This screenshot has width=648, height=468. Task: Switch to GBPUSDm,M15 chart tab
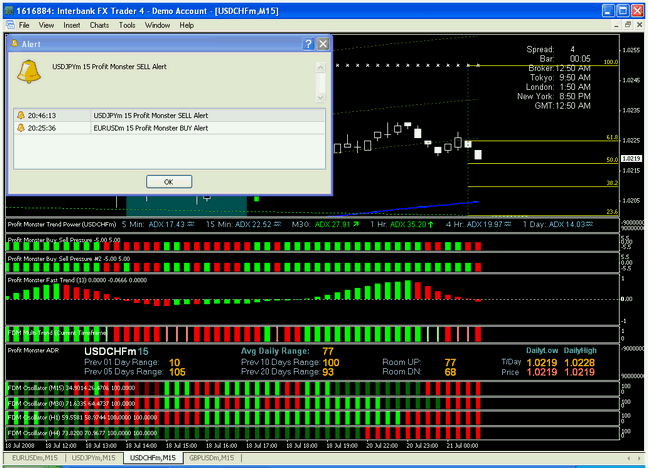click(212, 458)
